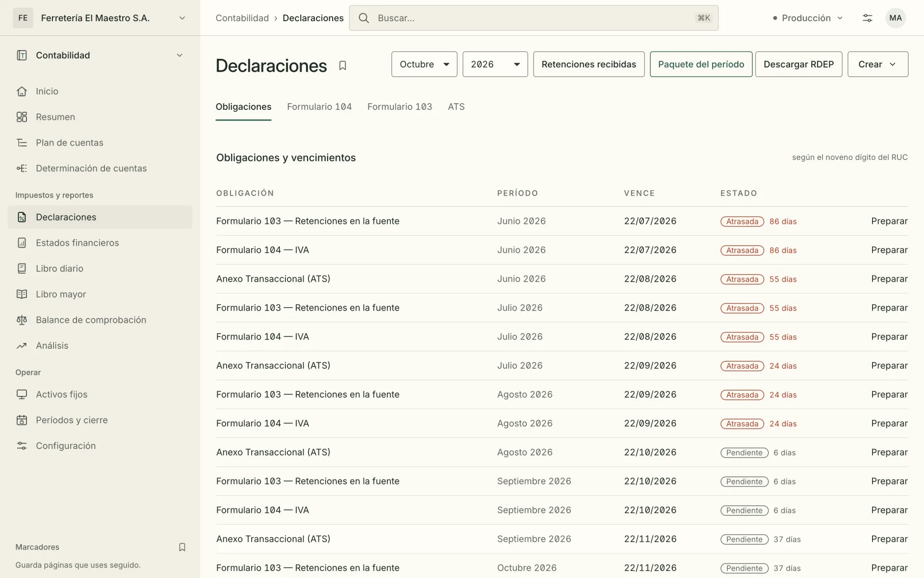924x578 pixels.
Task: Open Libro diario in the sidebar
Action: click(100, 268)
